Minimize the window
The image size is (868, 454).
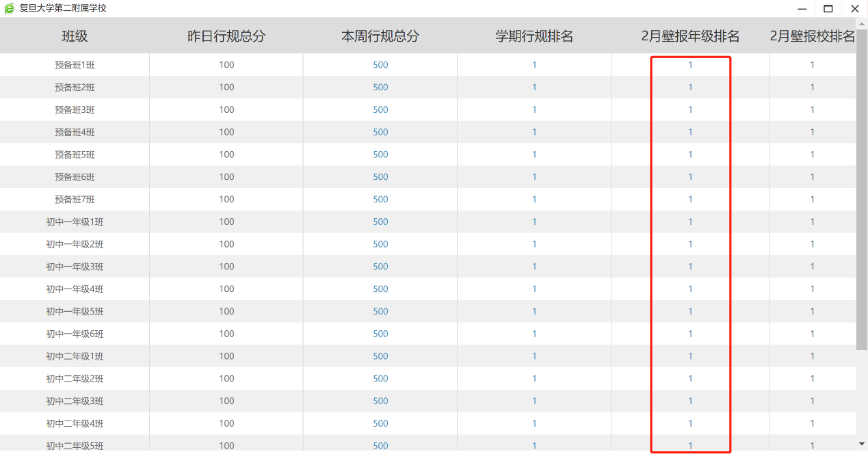click(802, 8)
